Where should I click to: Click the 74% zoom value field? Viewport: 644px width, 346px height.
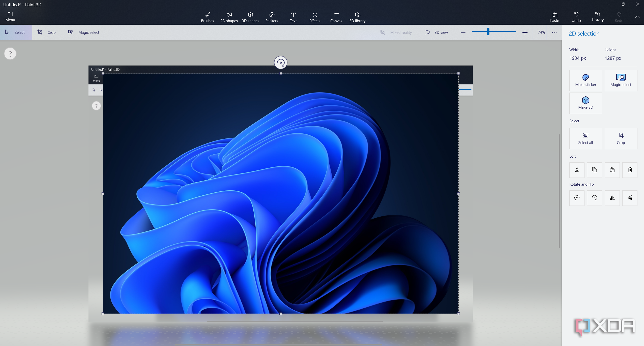click(541, 32)
